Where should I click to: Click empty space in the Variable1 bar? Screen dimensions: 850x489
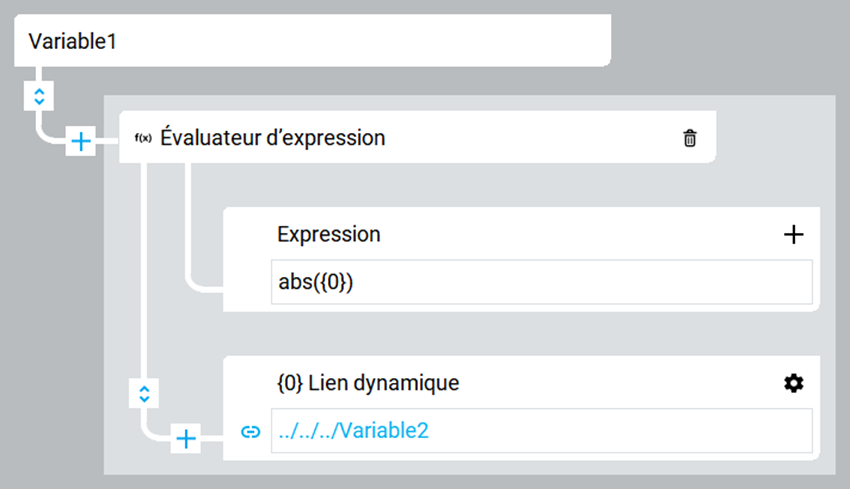click(x=363, y=41)
